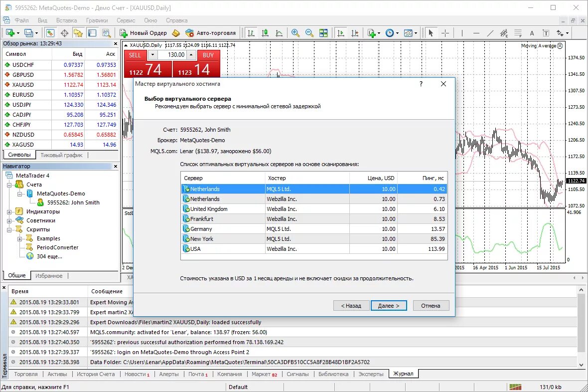Expand the Индикаторы tree node

point(9,212)
